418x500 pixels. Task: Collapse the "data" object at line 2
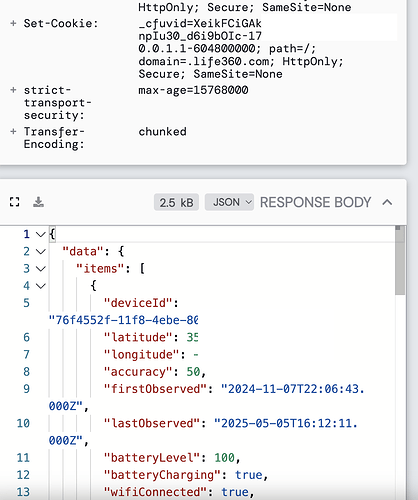pyautogui.click(x=41, y=252)
